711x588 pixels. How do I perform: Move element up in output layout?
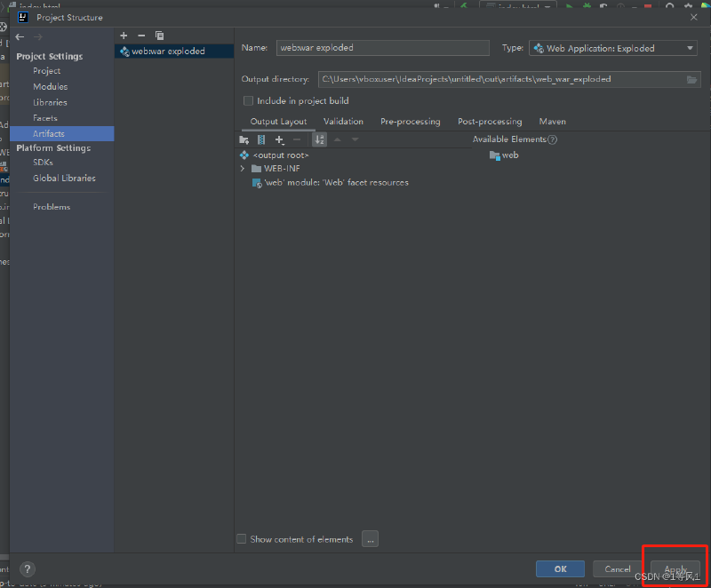point(338,140)
